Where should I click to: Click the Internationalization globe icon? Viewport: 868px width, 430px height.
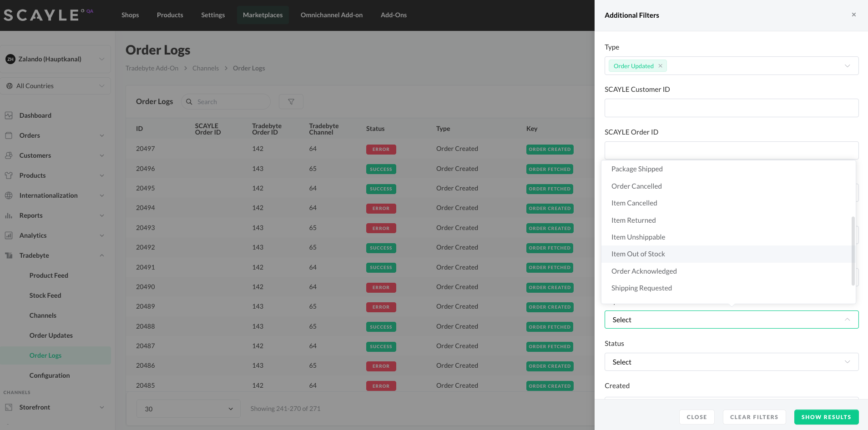(x=9, y=195)
